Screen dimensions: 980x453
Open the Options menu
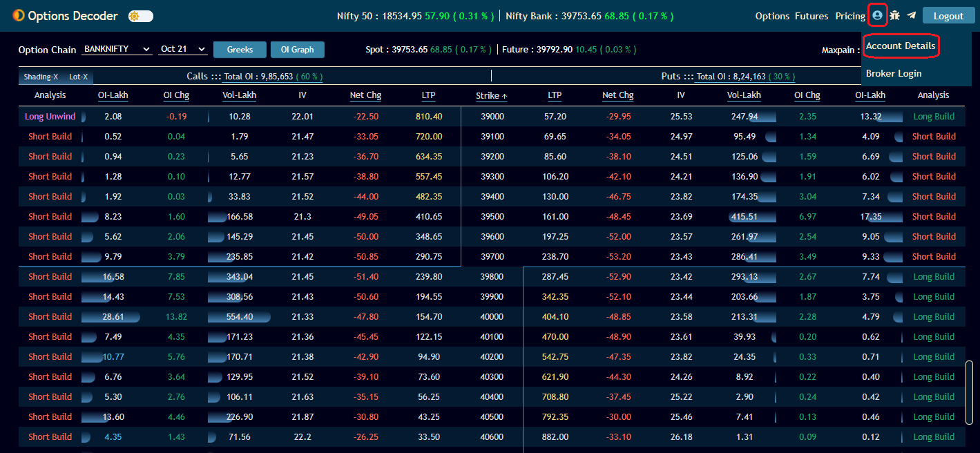pyautogui.click(x=772, y=16)
